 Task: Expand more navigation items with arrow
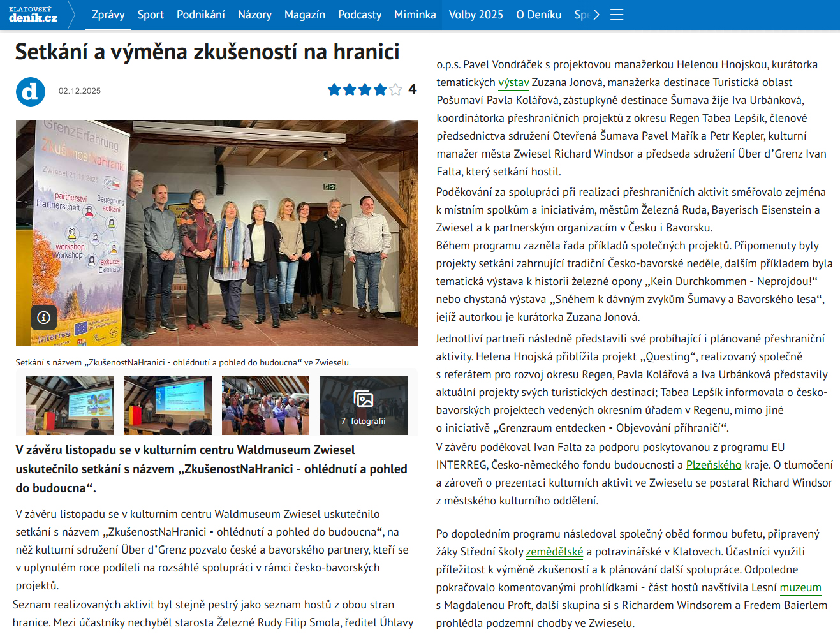click(596, 15)
